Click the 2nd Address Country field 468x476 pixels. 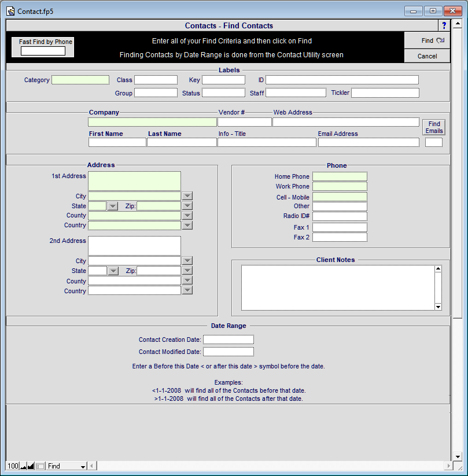(x=135, y=290)
